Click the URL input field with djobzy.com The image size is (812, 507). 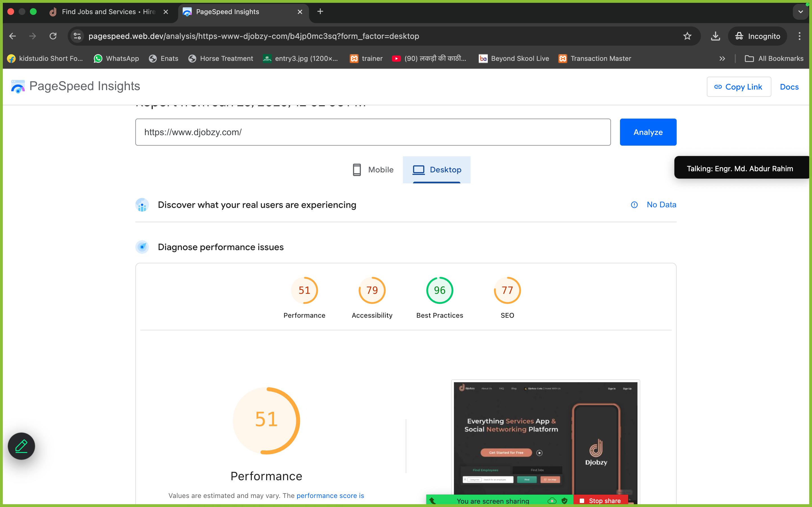373,132
